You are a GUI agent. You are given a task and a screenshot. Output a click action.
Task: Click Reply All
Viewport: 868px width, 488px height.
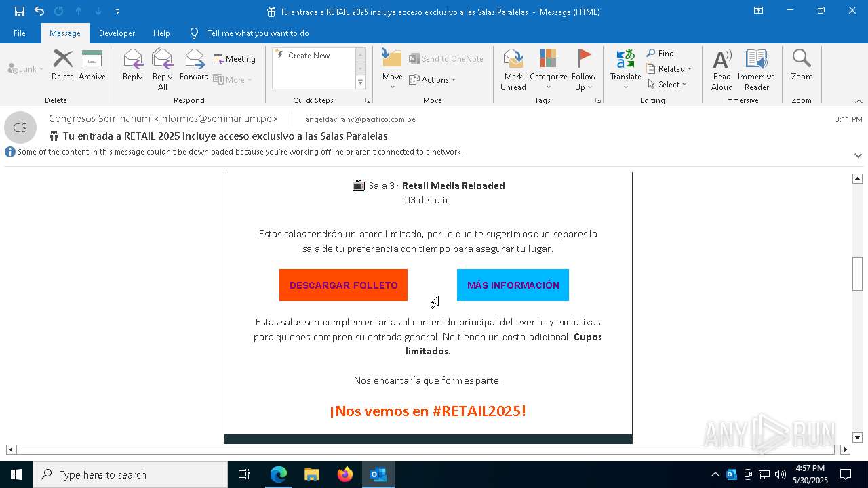(x=163, y=69)
